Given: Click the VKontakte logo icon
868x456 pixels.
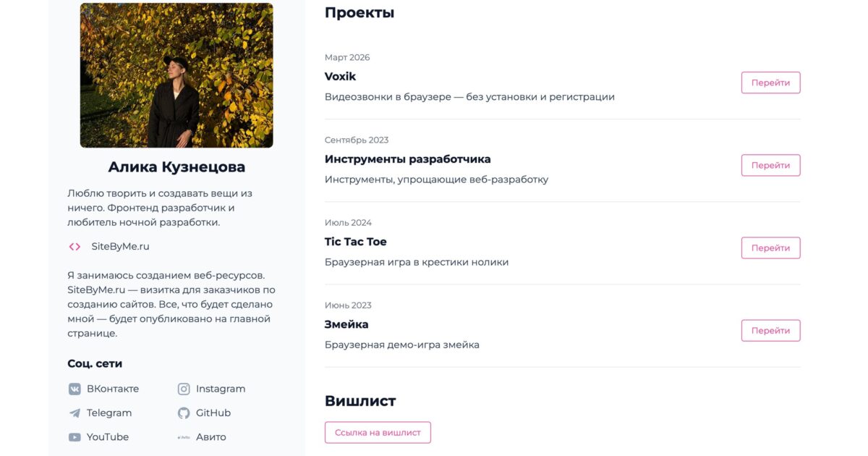Looking at the screenshot, I should (75, 389).
